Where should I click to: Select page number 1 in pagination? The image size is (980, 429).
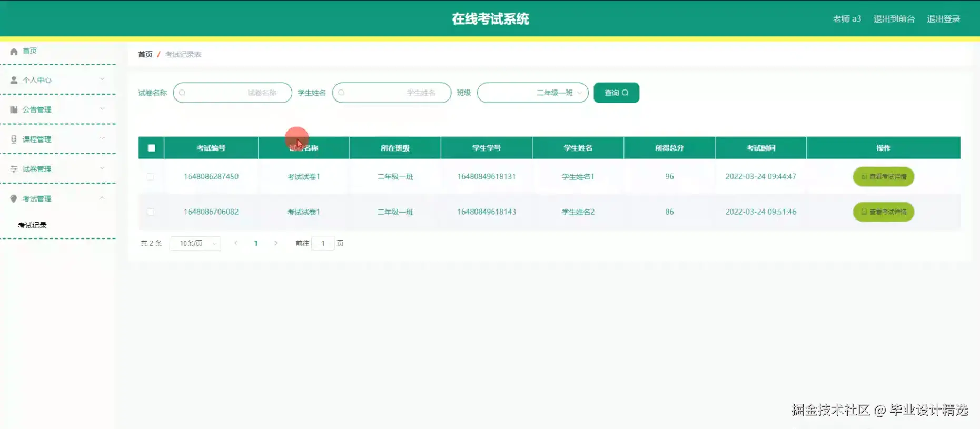pos(256,243)
